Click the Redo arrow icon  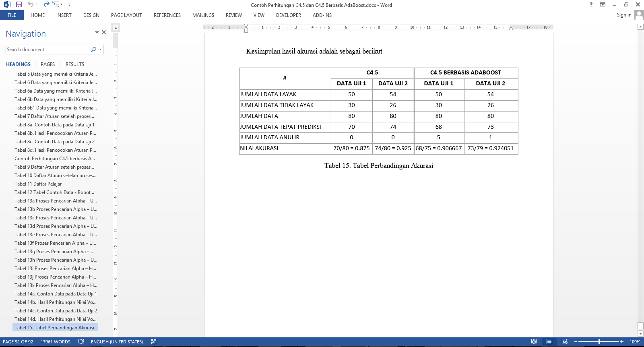click(46, 4)
